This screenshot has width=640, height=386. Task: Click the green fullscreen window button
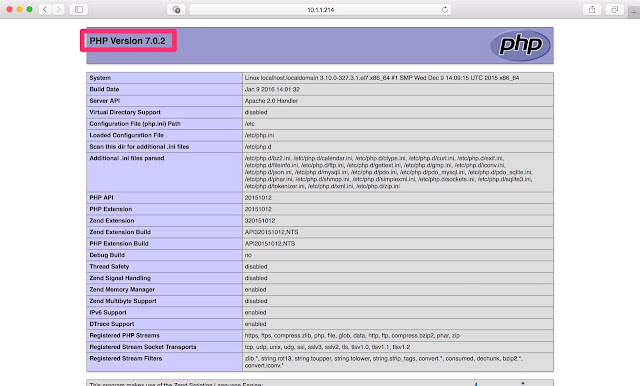[29, 9]
